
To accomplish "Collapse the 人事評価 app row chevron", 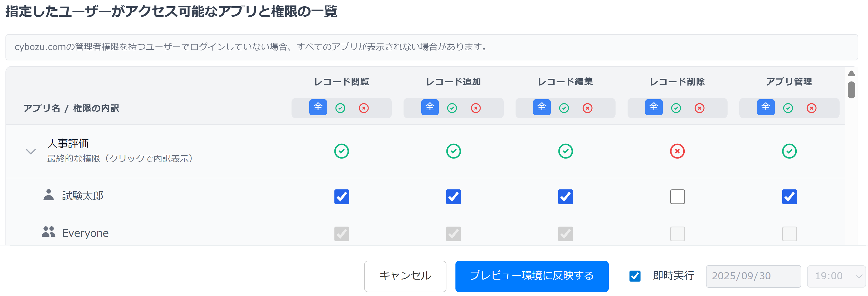I will click(31, 152).
